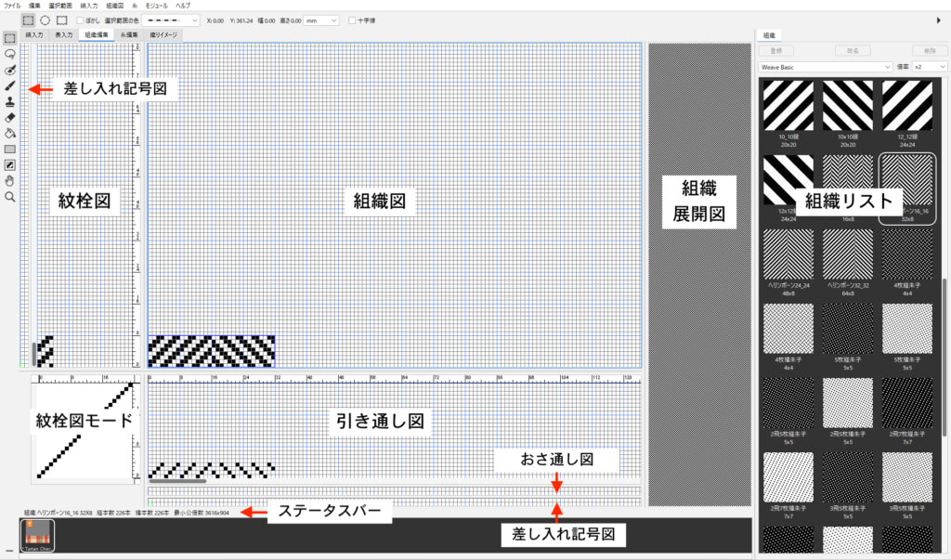This screenshot has height=560, width=951.
Task: Enable the ぼかし checkbox
Action: click(81, 20)
